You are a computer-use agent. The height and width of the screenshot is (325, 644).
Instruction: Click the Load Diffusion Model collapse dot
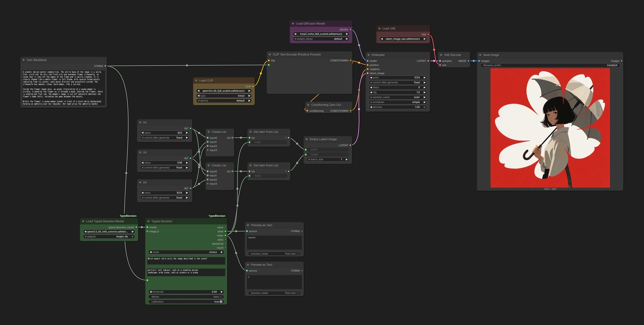point(293,24)
